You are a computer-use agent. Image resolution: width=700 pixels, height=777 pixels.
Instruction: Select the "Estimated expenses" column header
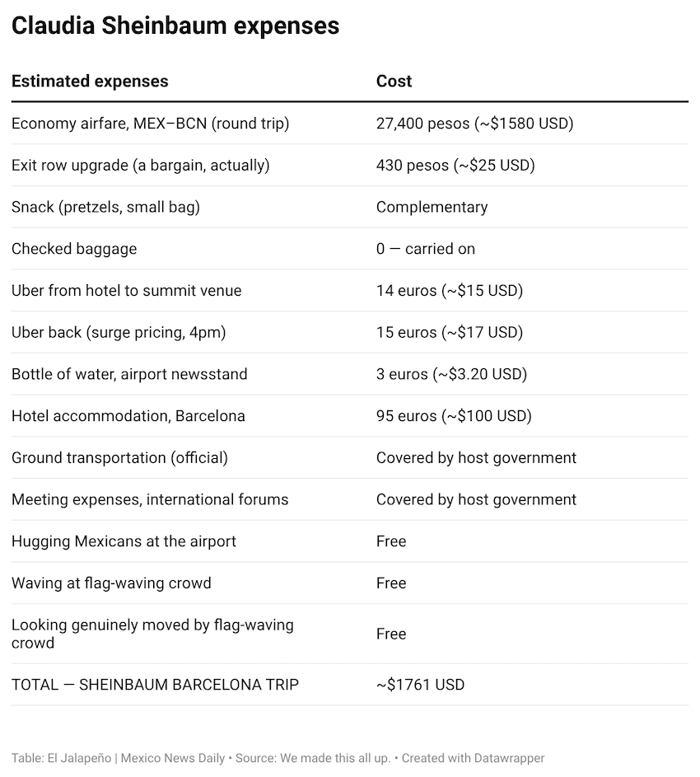(90, 82)
